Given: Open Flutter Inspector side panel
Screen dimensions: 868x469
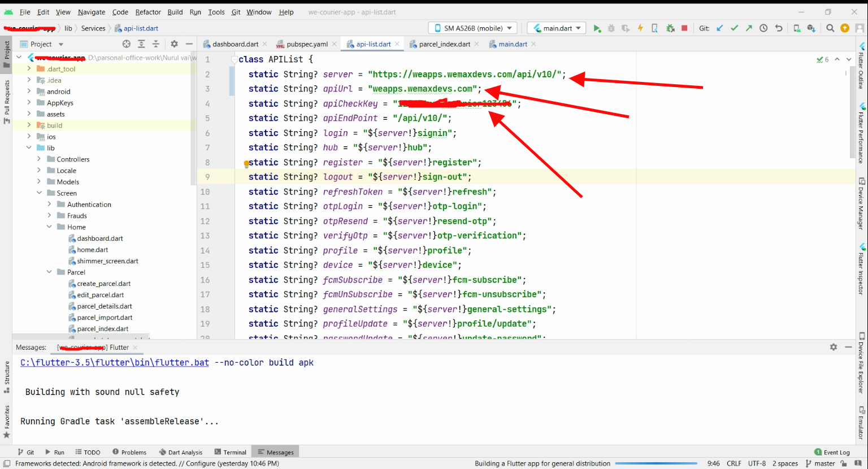Looking at the screenshot, I should click(862, 270).
